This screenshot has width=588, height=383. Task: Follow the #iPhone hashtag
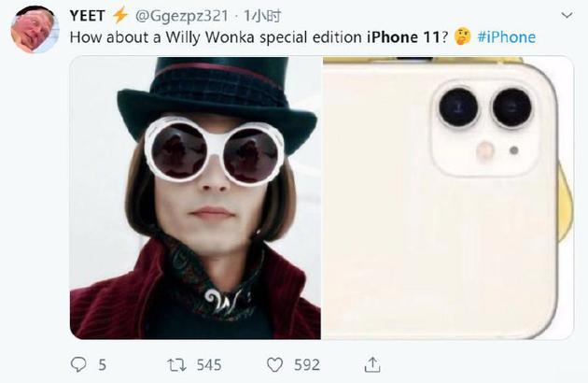(x=505, y=37)
